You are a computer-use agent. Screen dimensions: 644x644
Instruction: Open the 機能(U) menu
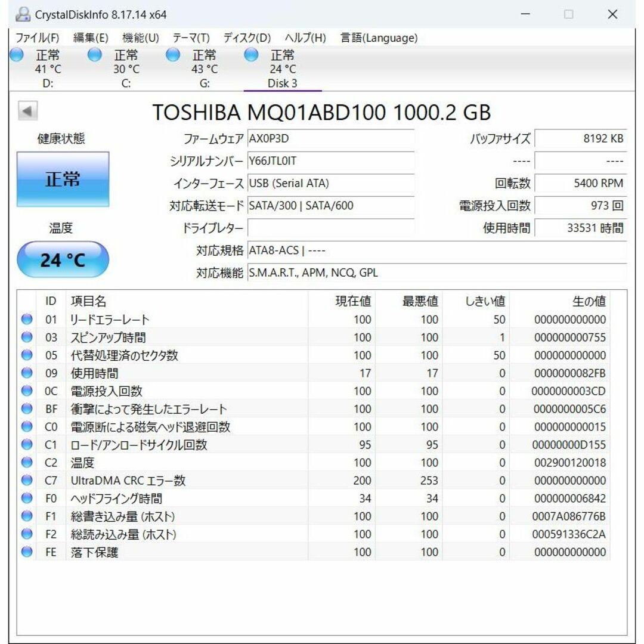pos(141,38)
